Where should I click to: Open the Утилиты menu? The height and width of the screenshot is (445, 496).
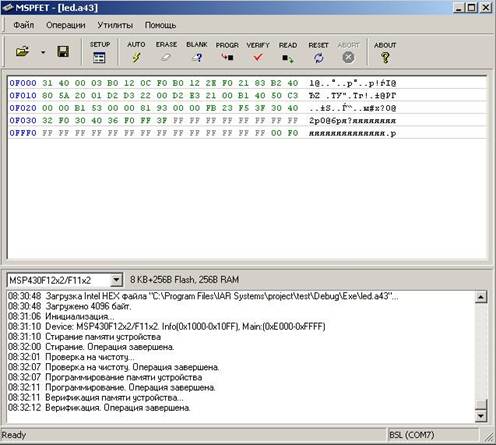tap(115, 25)
